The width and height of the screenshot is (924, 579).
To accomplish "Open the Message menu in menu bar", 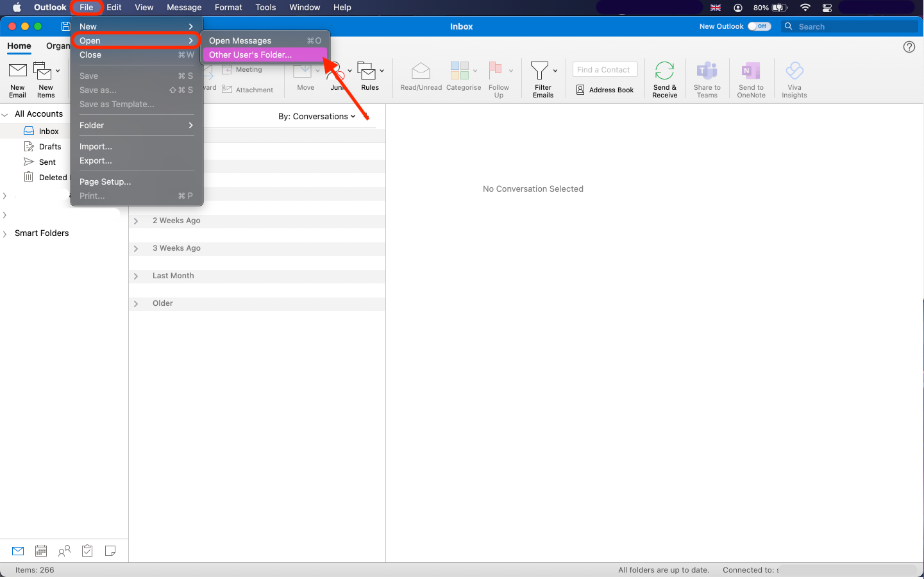I will pyautogui.click(x=184, y=8).
